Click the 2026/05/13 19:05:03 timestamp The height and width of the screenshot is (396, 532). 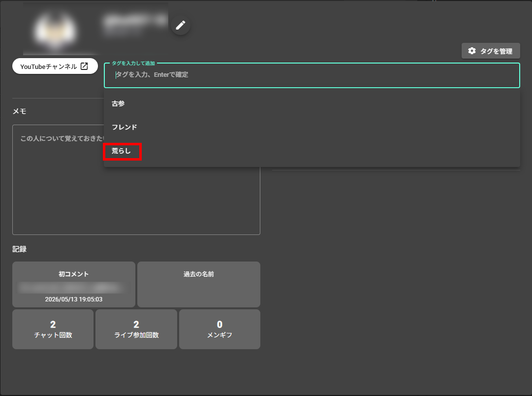point(74,299)
